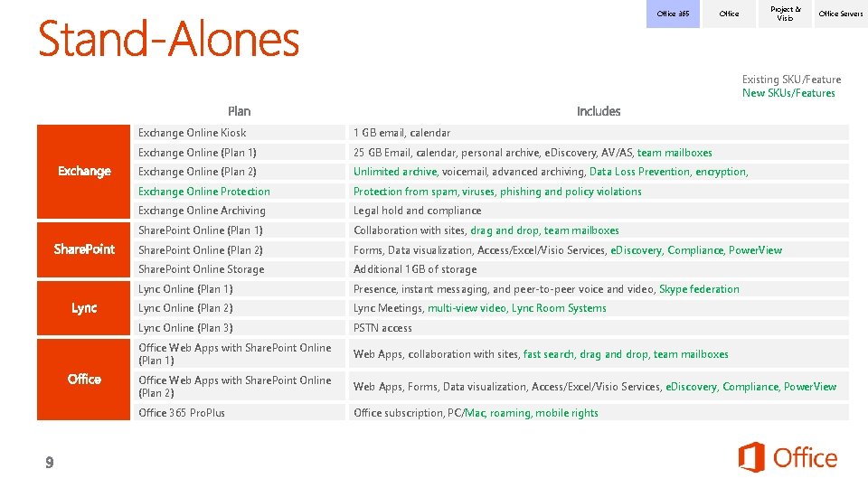Click the orange Lync category block
The height and width of the screenshot is (488, 868).
[x=84, y=308]
